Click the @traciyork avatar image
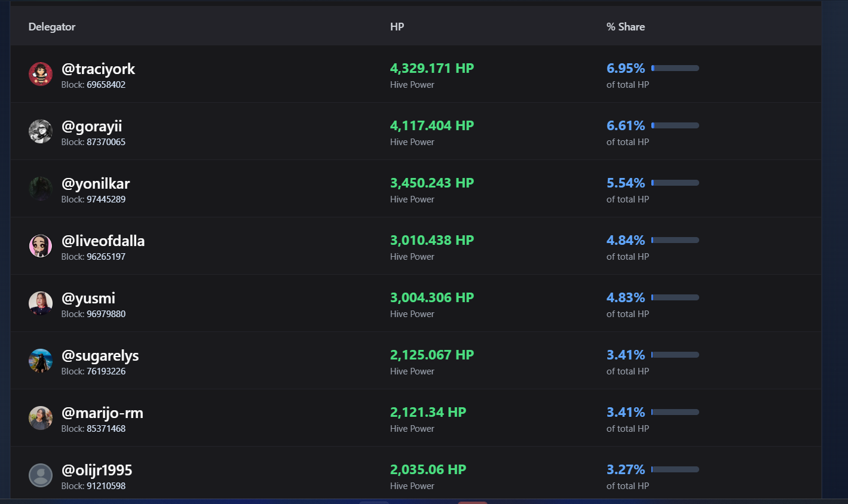Screen dimensions: 848x504 coord(41,74)
